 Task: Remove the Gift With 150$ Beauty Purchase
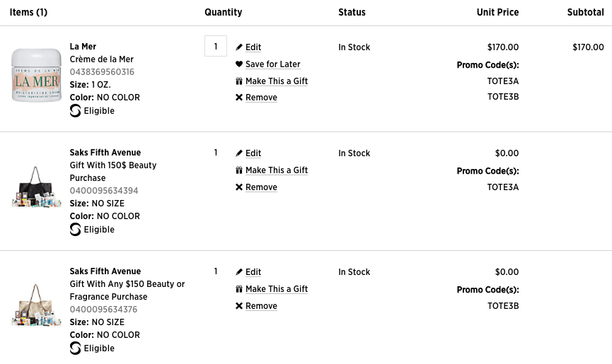coord(261,187)
